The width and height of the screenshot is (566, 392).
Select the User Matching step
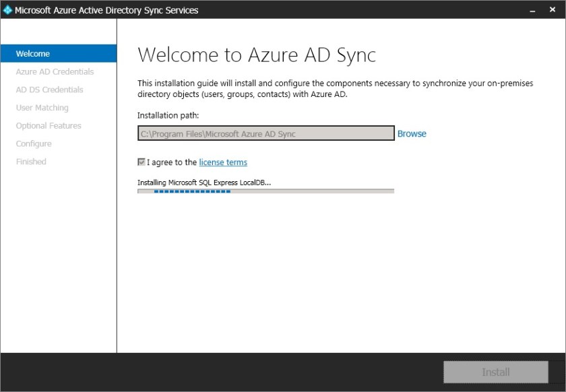(x=42, y=107)
